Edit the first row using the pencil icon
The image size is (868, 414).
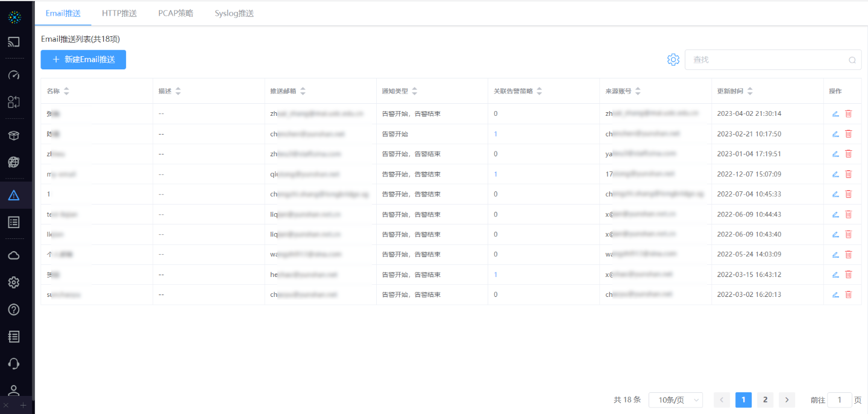click(x=835, y=113)
